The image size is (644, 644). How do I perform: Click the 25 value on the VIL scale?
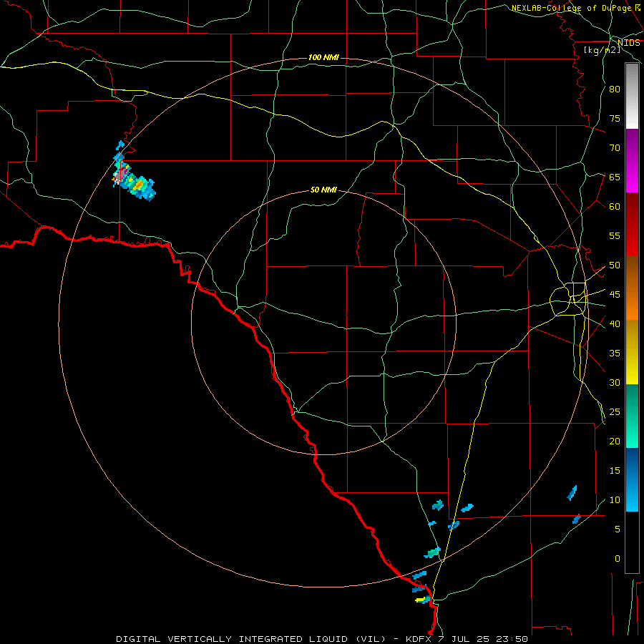[x=615, y=412]
